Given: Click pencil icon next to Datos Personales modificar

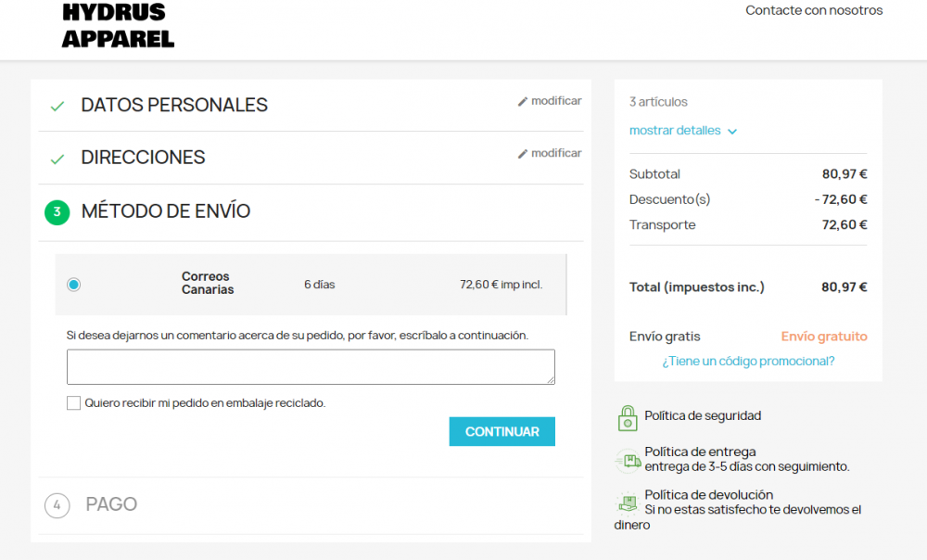Looking at the screenshot, I should point(523,102).
